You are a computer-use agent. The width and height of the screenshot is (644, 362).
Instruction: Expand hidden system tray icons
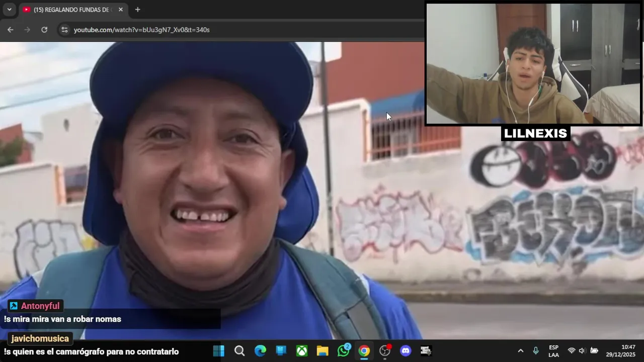point(521,351)
